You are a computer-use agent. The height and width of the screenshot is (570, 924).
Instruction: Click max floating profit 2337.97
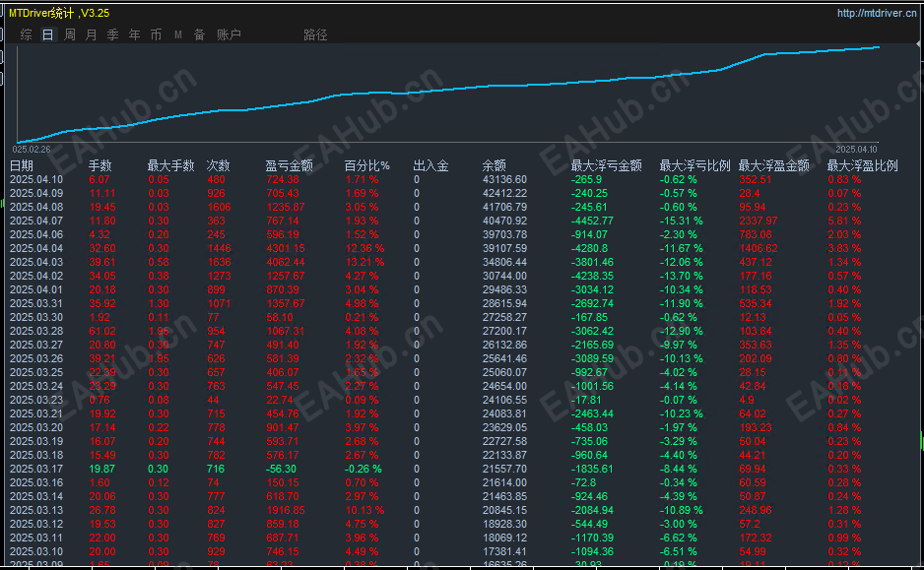[759, 221]
